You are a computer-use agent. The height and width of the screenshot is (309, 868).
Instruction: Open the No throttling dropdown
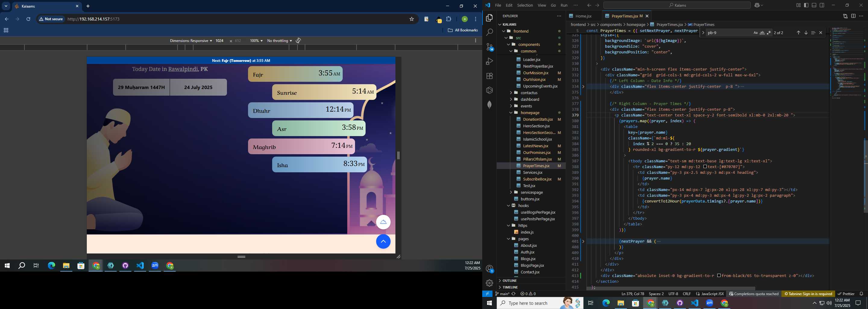(x=279, y=40)
